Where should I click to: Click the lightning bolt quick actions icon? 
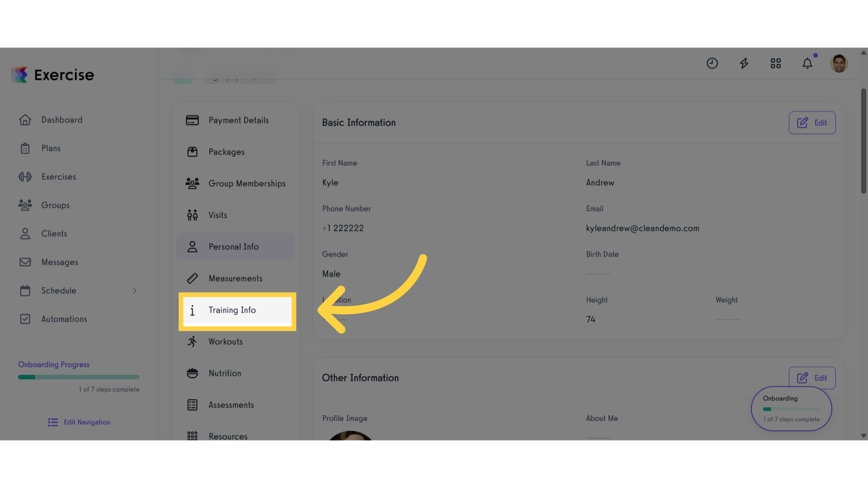tap(744, 63)
